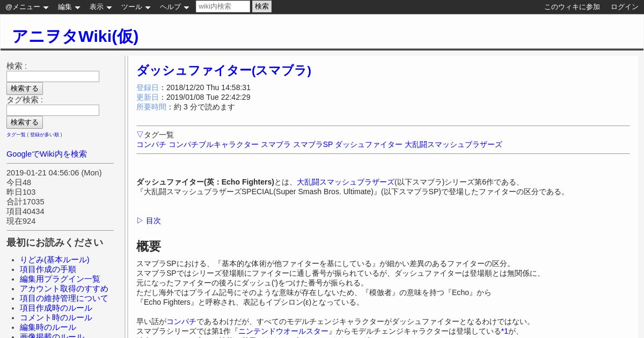The height and width of the screenshot is (338, 644).
Task: Focus the wiki内検索 field in top bar
Action: [x=223, y=6]
